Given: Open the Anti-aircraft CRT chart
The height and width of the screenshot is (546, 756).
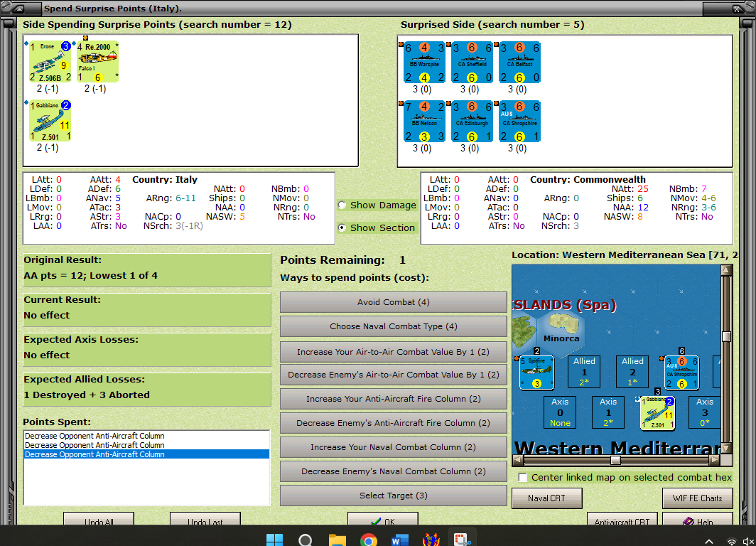Looking at the screenshot, I should pyautogui.click(x=622, y=519).
